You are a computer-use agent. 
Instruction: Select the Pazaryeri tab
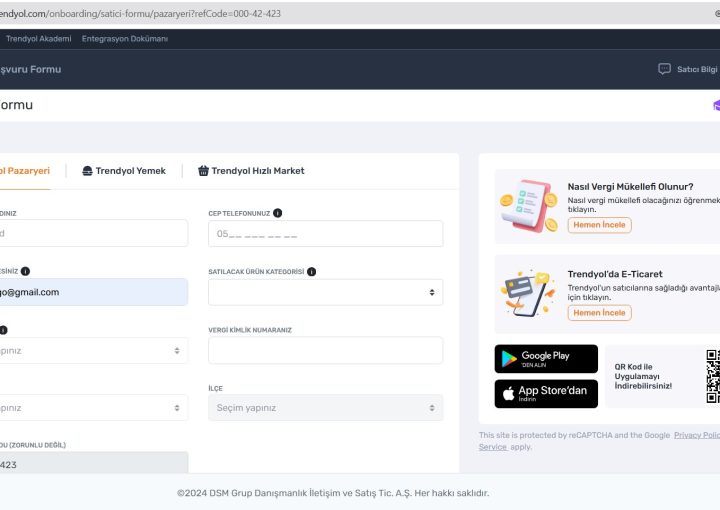point(25,171)
